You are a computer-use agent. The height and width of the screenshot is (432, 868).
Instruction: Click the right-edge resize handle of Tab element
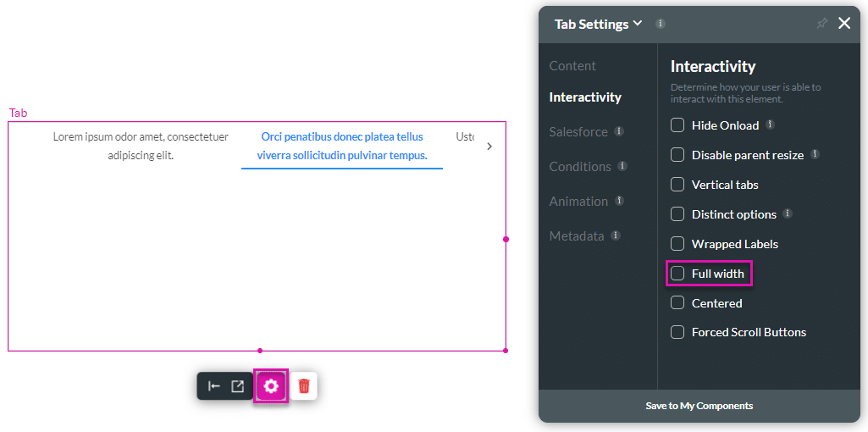(x=506, y=239)
